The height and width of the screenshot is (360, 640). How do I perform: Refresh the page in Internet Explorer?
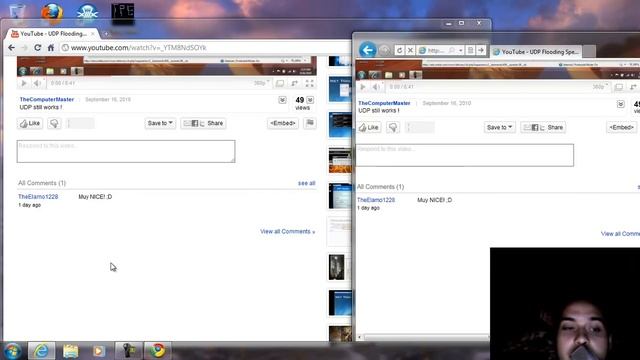coord(399,50)
